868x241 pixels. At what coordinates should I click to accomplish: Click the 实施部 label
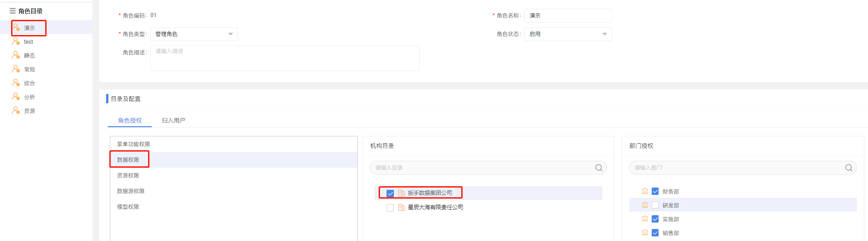coord(671,219)
